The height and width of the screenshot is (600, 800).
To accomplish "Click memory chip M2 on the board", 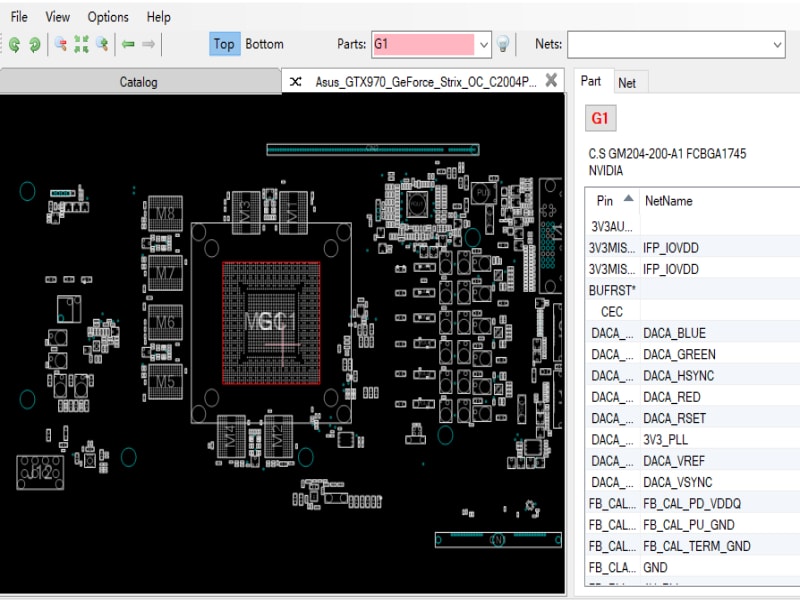I will (279, 436).
